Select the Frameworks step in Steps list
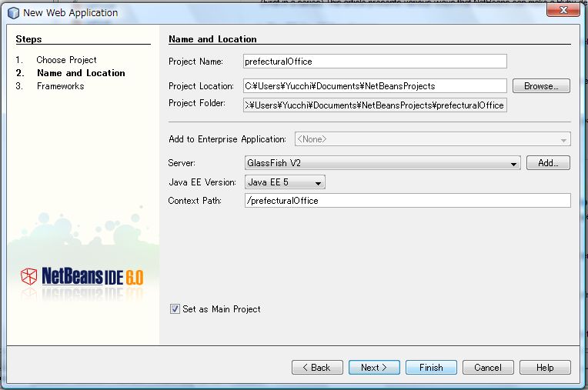This screenshot has width=588, height=390. [x=60, y=86]
